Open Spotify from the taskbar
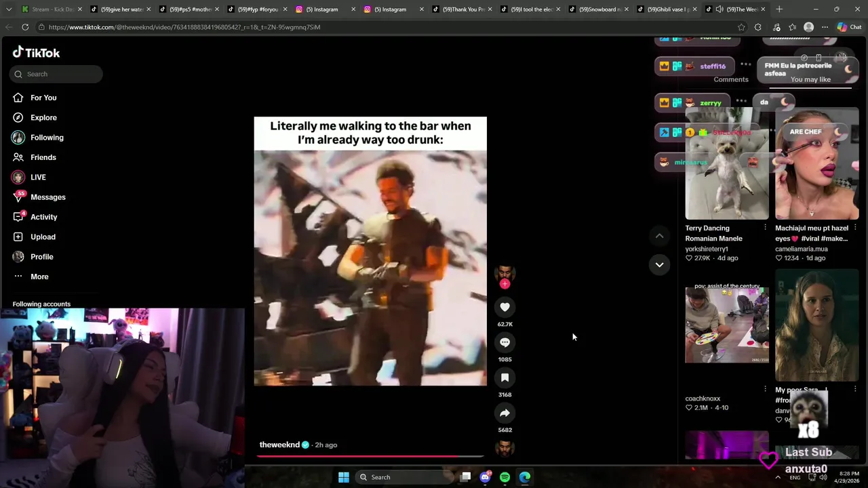Screen dimensions: 868x488 (x=505, y=477)
